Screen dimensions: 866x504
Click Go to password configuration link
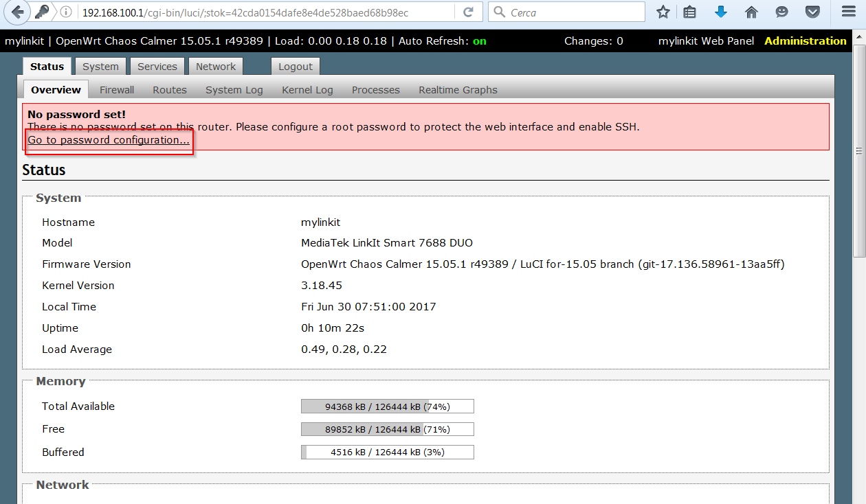point(109,140)
